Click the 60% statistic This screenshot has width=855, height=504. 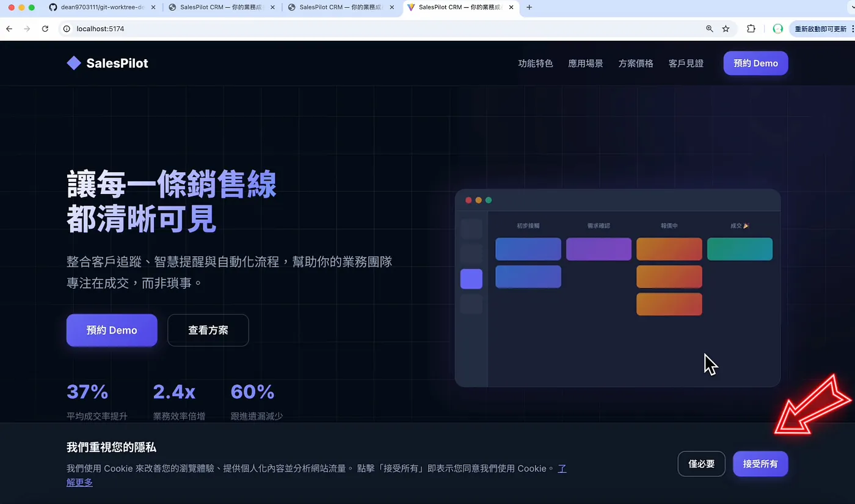(252, 392)
